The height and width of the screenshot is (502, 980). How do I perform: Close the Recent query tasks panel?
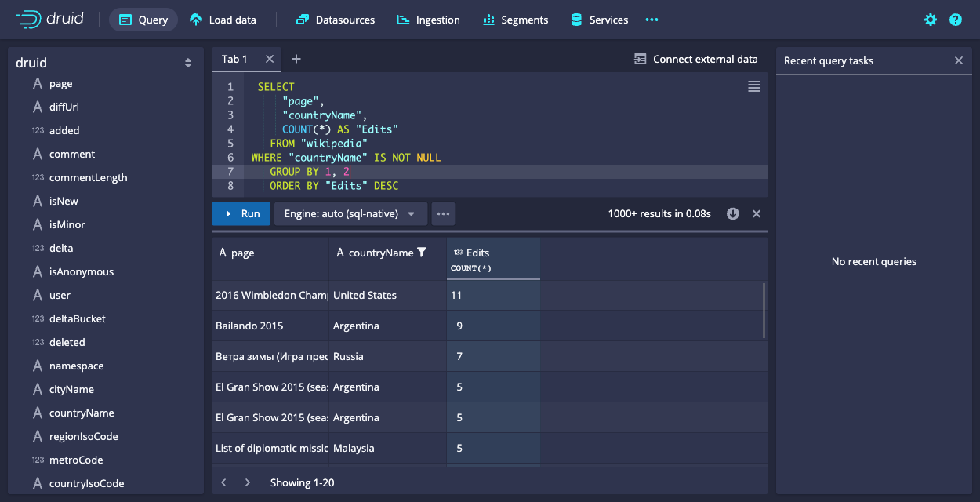[958, 60]
